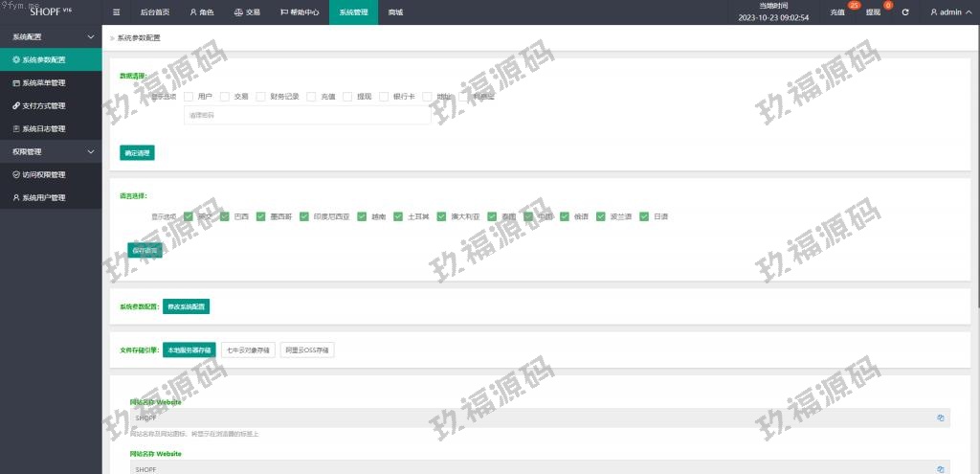980x474 pixels.
Task: Open 系统日志管理 in the sidebar
Action: pos(44,128)
